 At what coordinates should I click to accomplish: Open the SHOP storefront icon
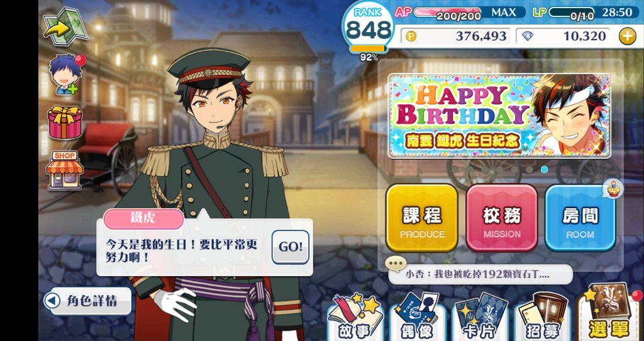(65, 170)
